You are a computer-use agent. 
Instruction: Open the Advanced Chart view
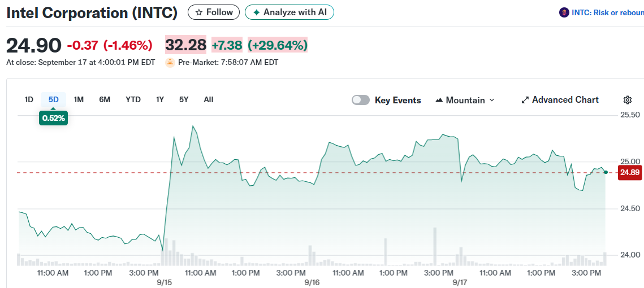click(560, 100)
